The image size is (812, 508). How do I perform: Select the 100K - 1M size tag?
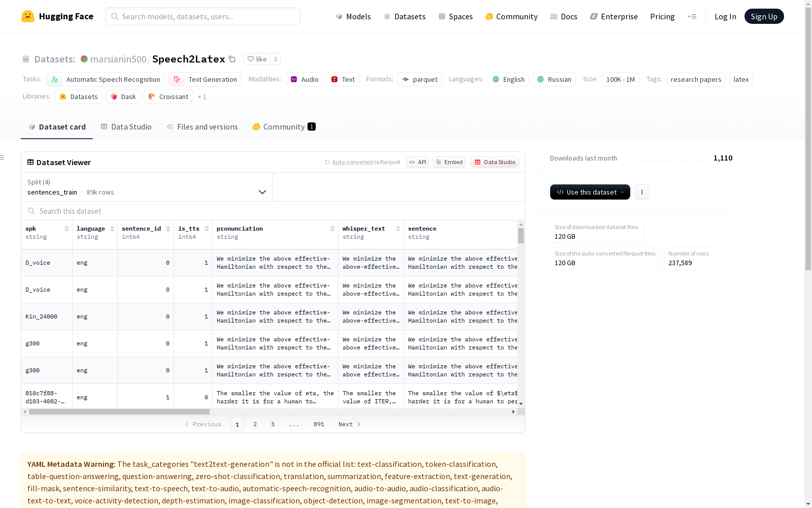(x=620, y=79)
